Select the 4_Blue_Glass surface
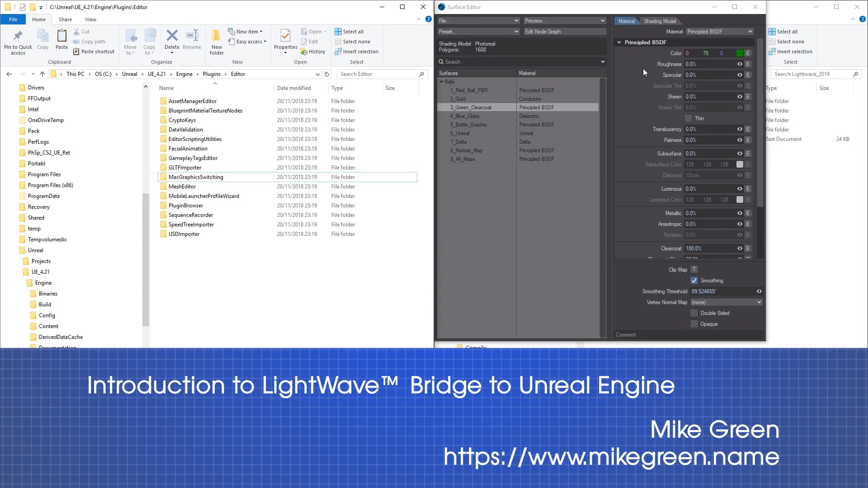The height and width of the screenshot is (488, 868). tap(518, 116)
